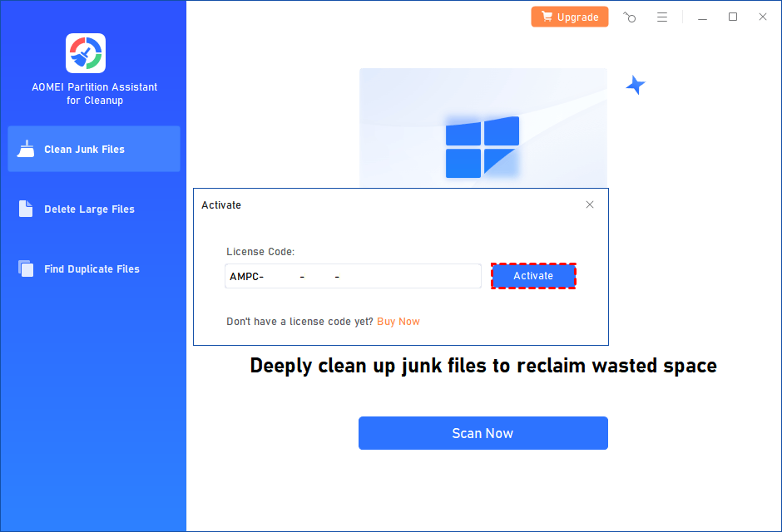Image resolution: width=782 pixels, height=532 pixels.
Task: Click the License Code input field
Action: point(353,276)
